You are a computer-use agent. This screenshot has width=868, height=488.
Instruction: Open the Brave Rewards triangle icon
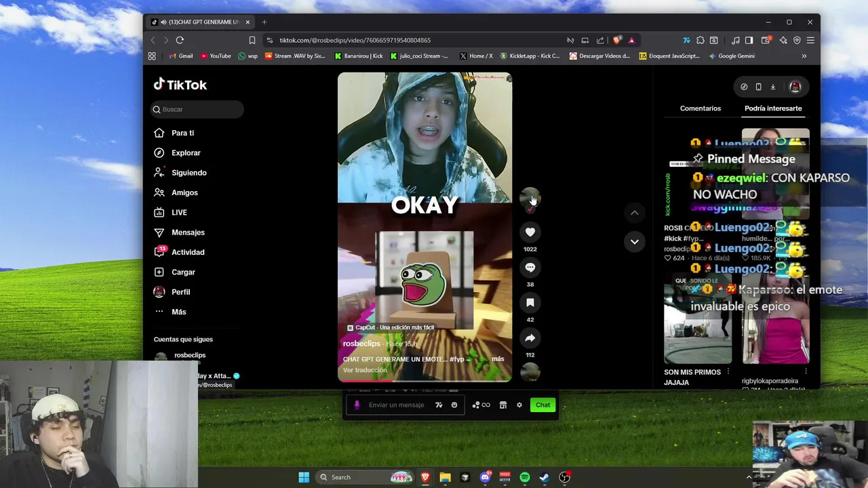(x=631, y=40)
